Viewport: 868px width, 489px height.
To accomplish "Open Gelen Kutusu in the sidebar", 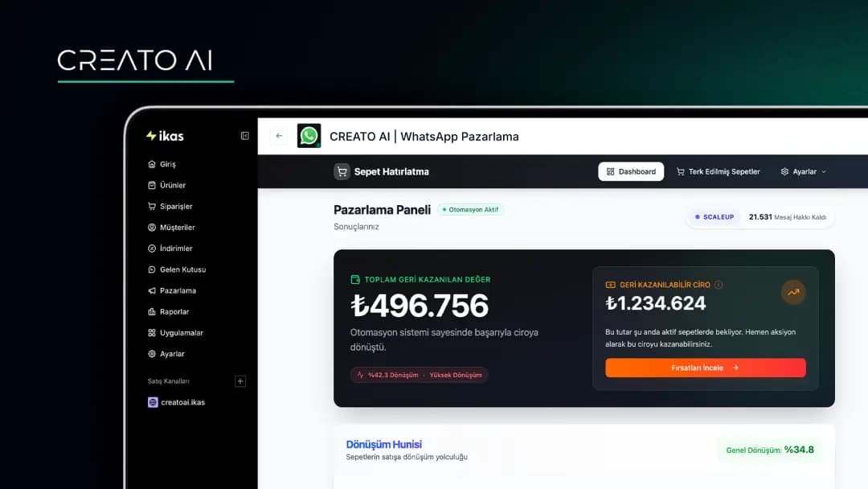I will [182, 269].
